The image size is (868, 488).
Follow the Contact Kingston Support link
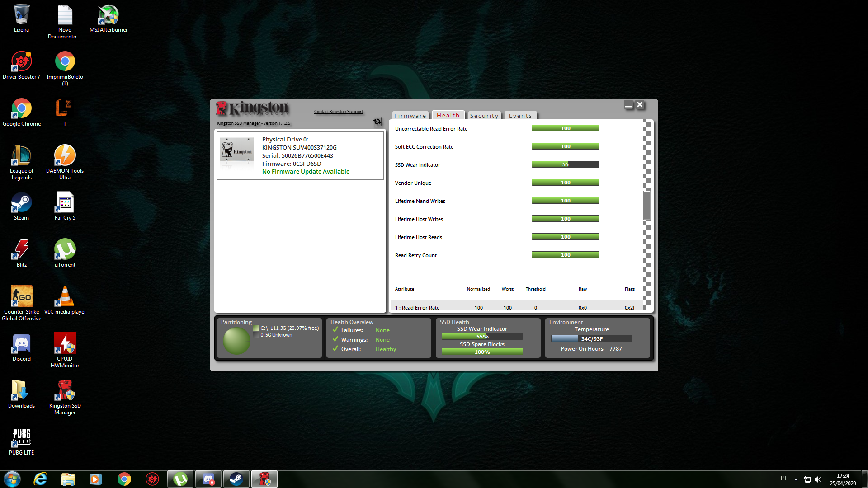point(339,112)
